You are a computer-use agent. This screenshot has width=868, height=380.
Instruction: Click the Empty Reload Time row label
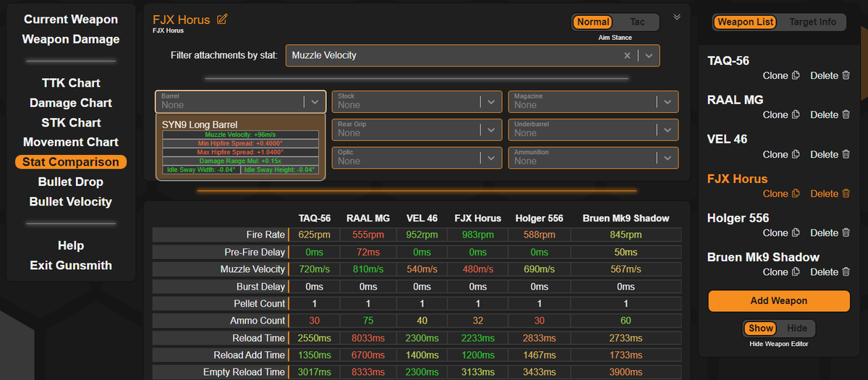pos(220,372)
